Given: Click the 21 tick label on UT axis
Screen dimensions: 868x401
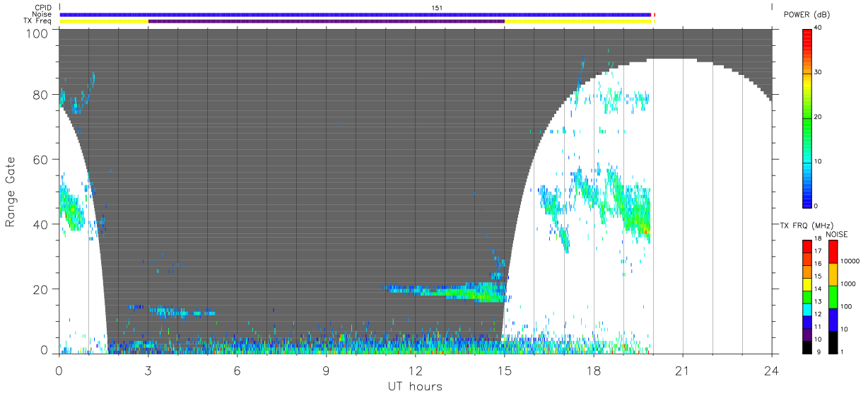Looking at the screenshot, I should pos(682,370).
